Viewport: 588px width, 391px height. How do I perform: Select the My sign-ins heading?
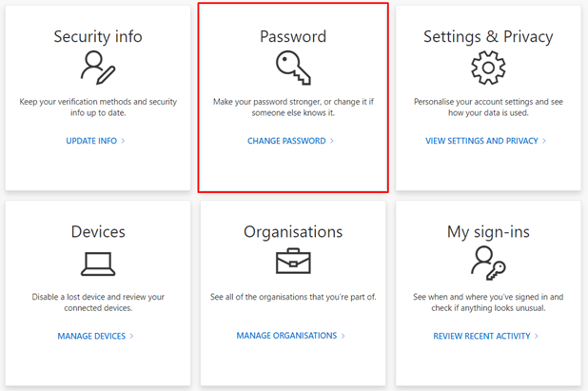(x=488, y=232)
